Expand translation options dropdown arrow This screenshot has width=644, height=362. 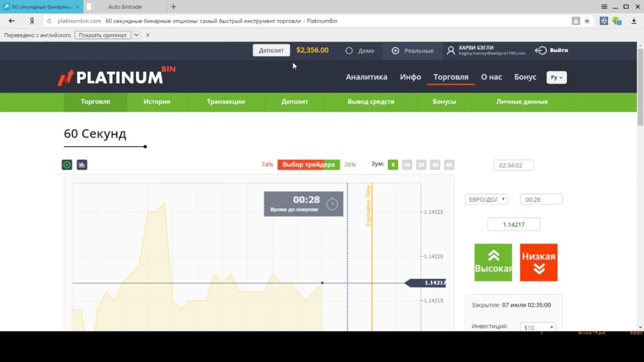pyautogui.click(x=136, y=35)
